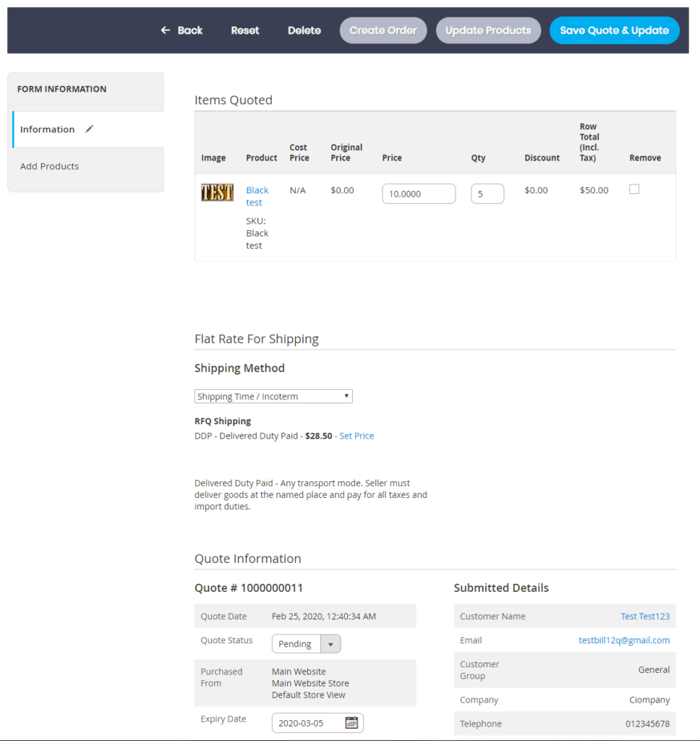Click the Company value Ciompany
This screenshot has height=741, width=700.
[649, 700]
